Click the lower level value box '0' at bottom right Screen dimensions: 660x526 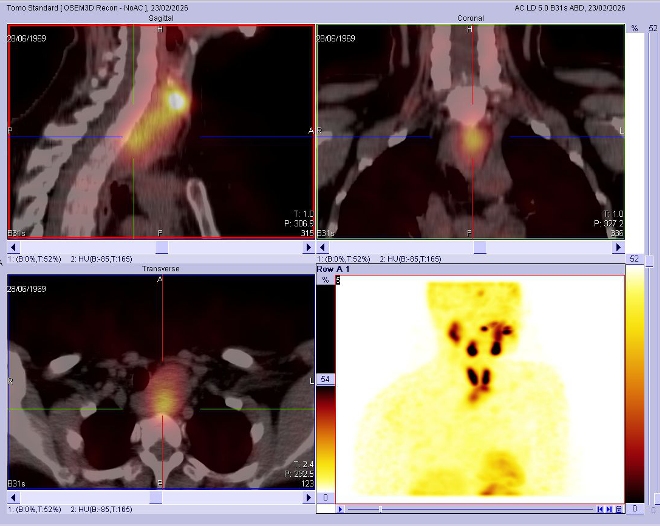click(635, 509)
